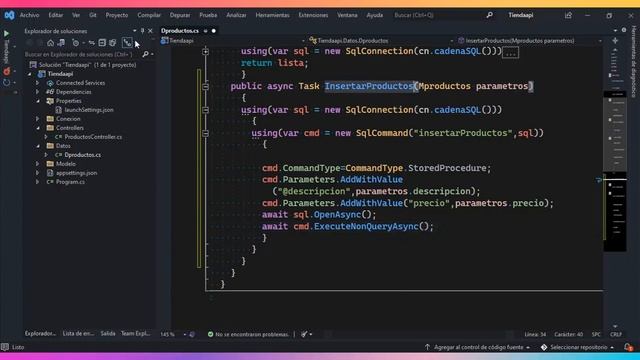640x360 pixels.
Task: Toggle Show All Files in Solution Explorer
Action: point(113,43)
